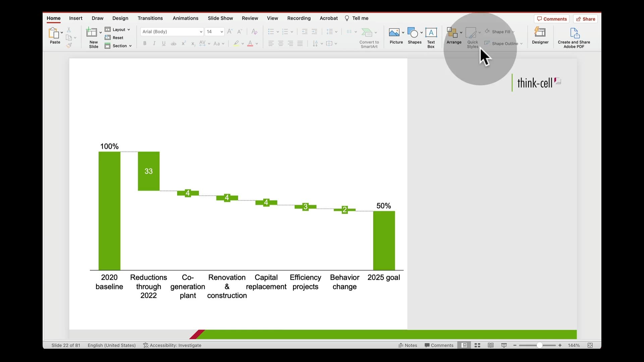644x362 pixels.
Task: Center the text
Action: click(x=281, y=43)
